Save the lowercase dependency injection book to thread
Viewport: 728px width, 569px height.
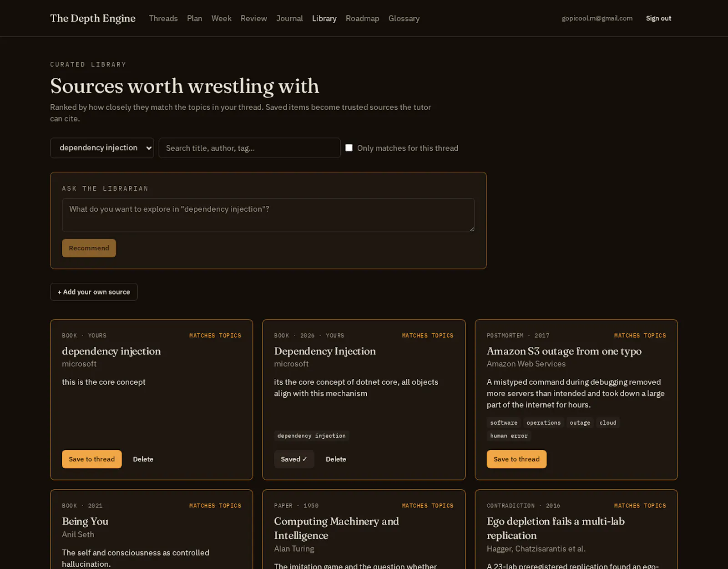tap(92, 459)
